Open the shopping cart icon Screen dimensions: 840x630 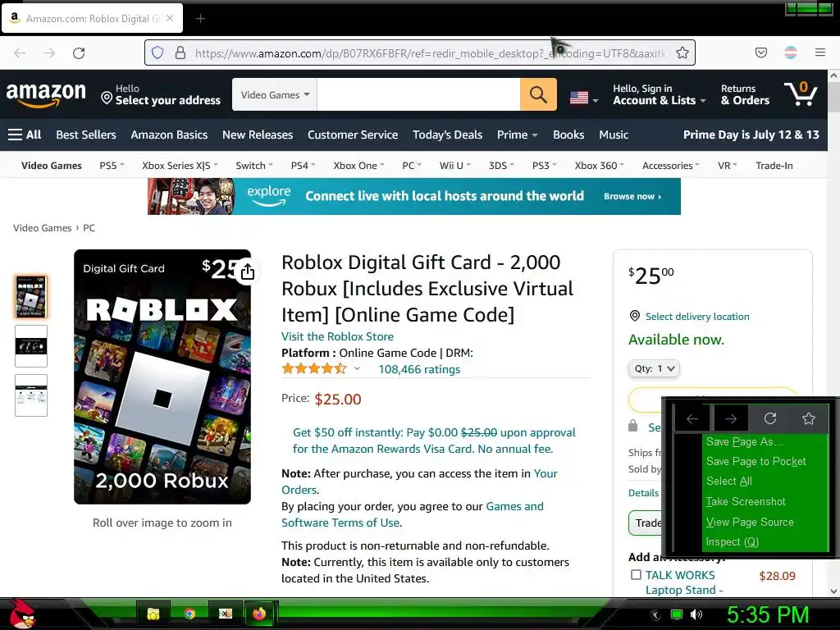point(801,94)
